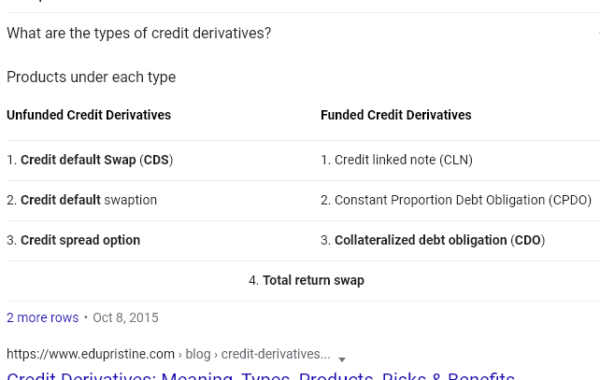This screenshot has width=600, height=380.
Task: Click the 'Funded Credit Derivatives' column header
Action: 396,115
